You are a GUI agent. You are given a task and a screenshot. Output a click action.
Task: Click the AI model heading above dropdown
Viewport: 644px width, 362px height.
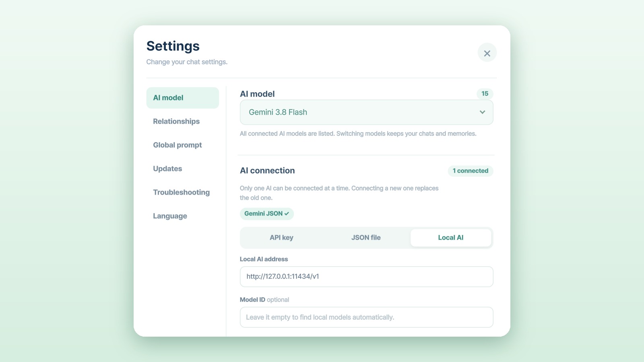[x=257, y=94]
